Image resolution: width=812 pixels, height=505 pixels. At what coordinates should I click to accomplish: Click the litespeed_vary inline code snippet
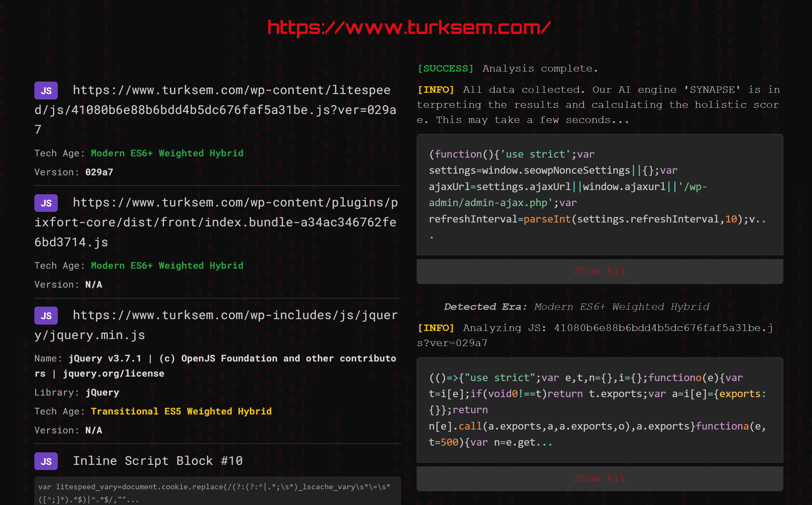(218, 491)
